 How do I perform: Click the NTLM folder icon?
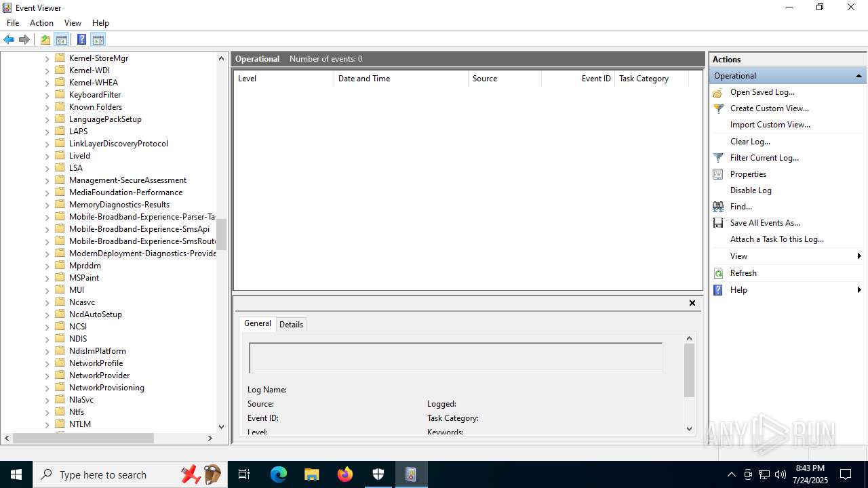(60, 424)
